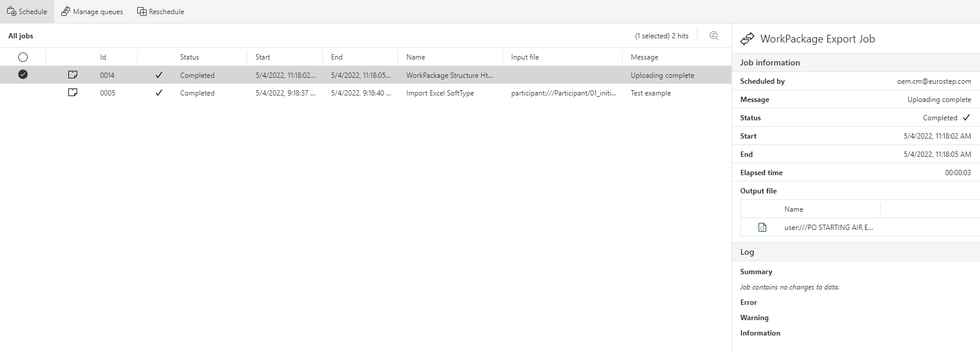Open the user:///PO STARTING AIR output file
980x352 pixels.
tap(828, 228)
